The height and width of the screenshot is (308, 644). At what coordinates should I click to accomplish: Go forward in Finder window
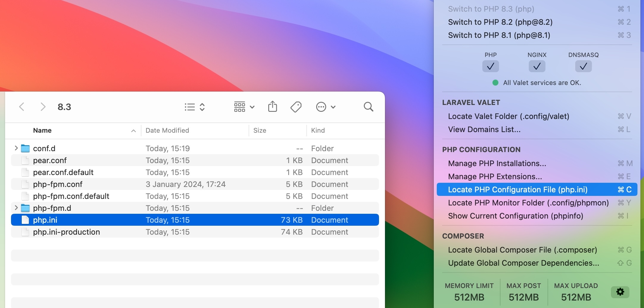pos(43,107)
